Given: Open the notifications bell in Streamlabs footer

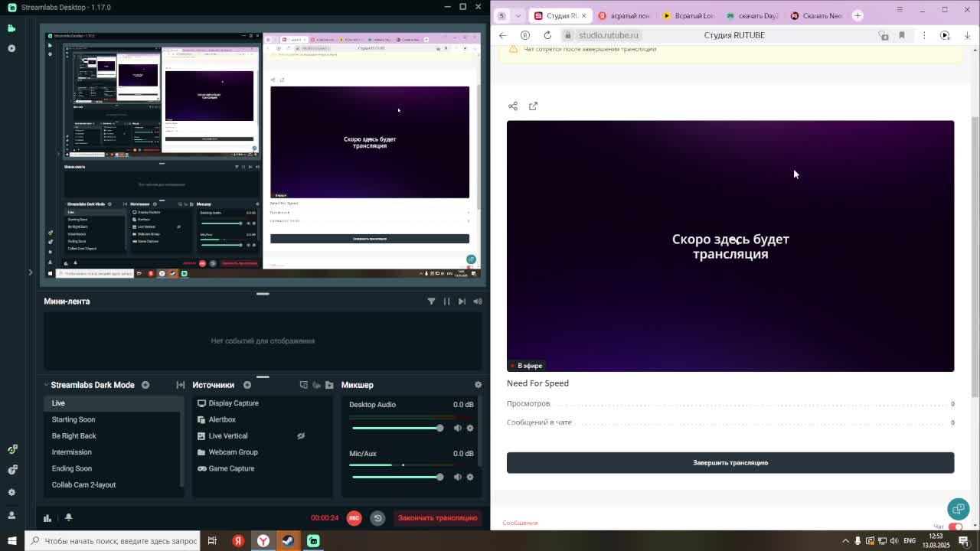Looking at the screenshot, I should click(68, 518).
